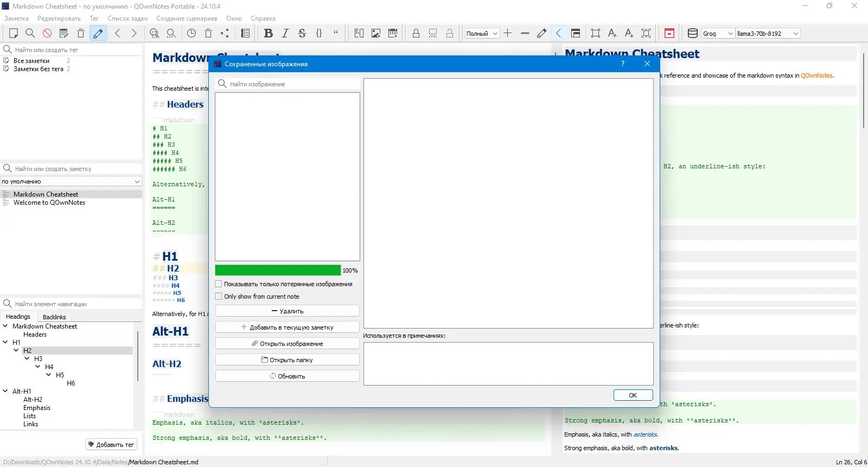Click the insert image toolbar icon
868x467 pixels.
click(376, 33)
